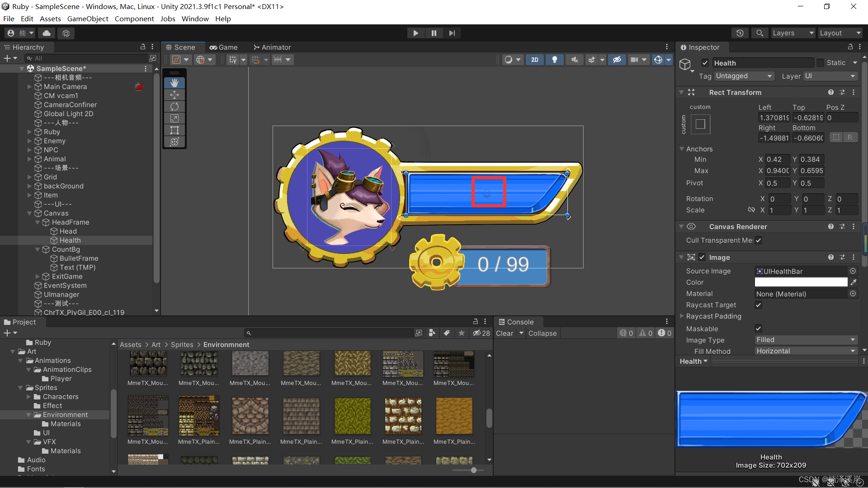
Task: Open the Image Type dropdown
Action: (x=806, y=340)
